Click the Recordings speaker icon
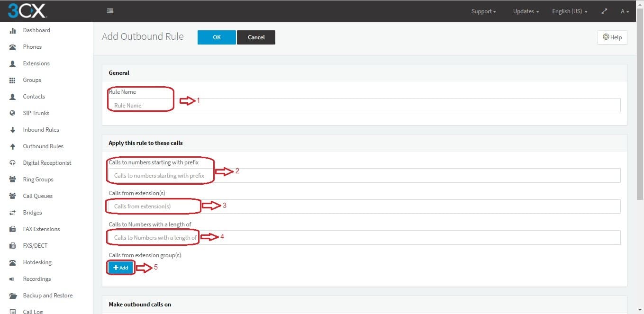This screenshot has height=314, width=644. click(x=13, y=279)
